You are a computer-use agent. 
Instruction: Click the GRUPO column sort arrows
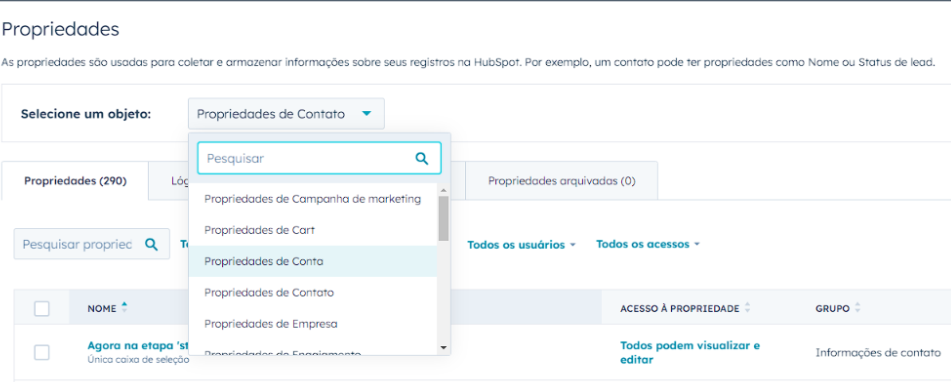click(857, 308)
